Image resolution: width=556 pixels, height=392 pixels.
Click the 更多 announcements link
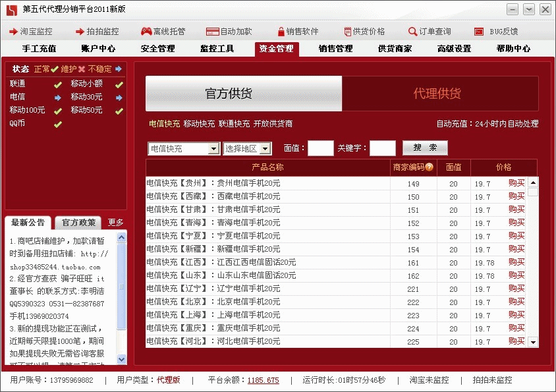[x=115, y=223]
